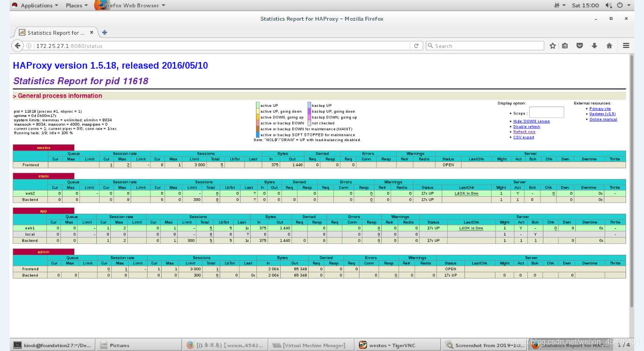This screenshot has height=351, width=644.
Task: Click the app proxy title
Action: (x=44, y=211)
